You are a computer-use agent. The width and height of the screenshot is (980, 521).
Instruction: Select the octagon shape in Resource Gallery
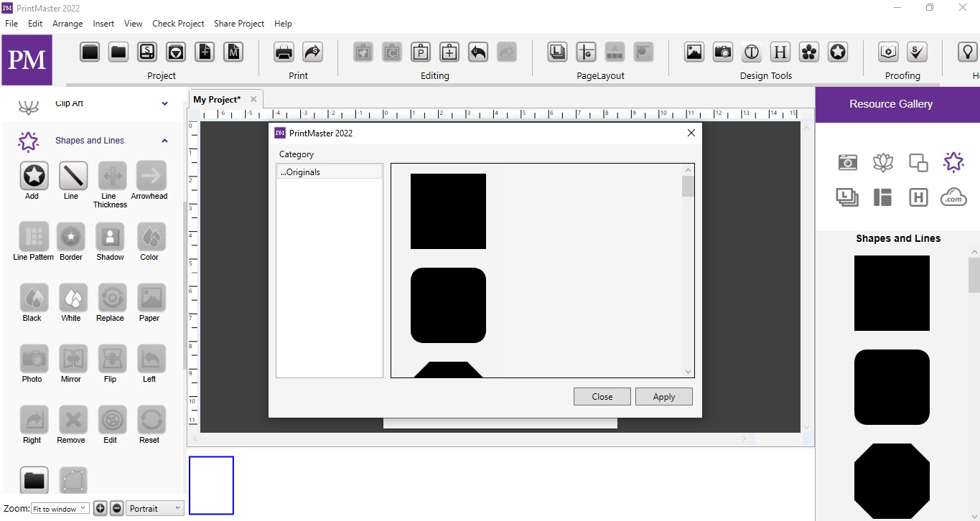[x=892, y=481]
